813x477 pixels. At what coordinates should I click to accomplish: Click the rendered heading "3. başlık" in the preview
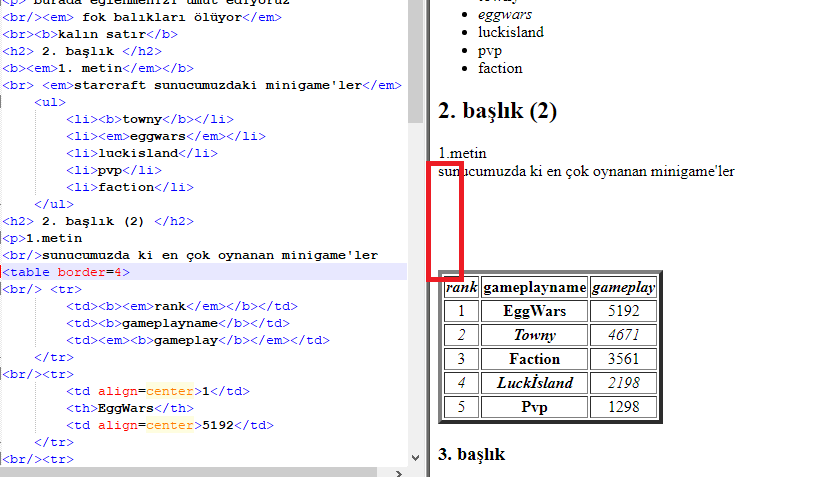click(x=471, y=454)
